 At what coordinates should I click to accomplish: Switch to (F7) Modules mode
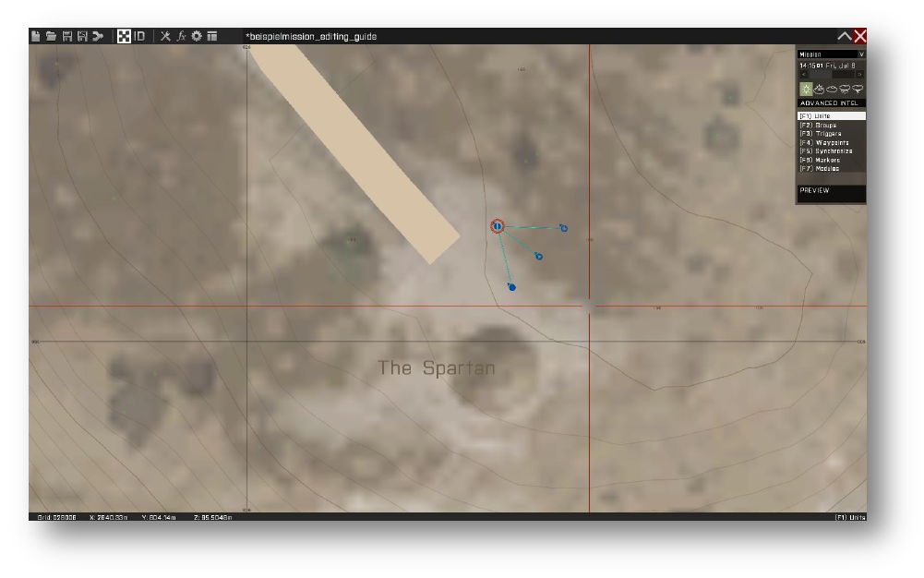tap(832, 169)
